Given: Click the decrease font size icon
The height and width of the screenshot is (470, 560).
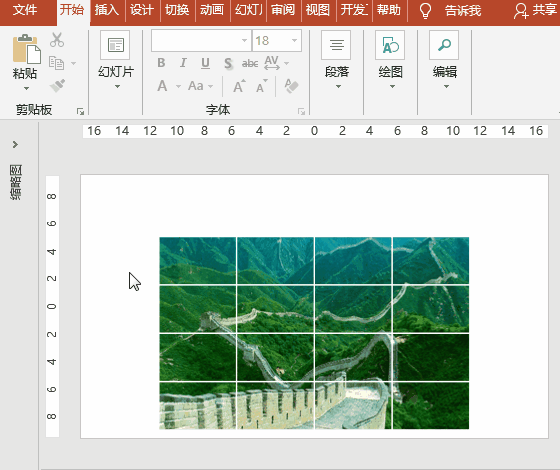Looking at the screenshot, I should click(x=262, y=86).
